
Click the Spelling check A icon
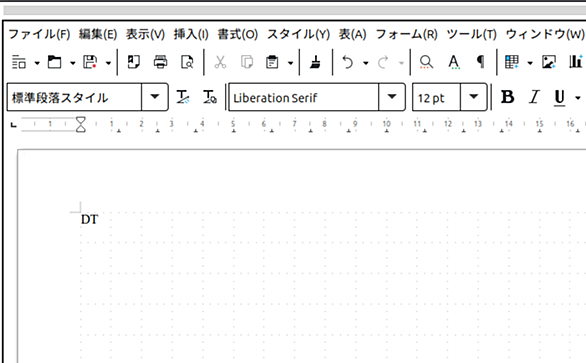click(x=454, y=62)
